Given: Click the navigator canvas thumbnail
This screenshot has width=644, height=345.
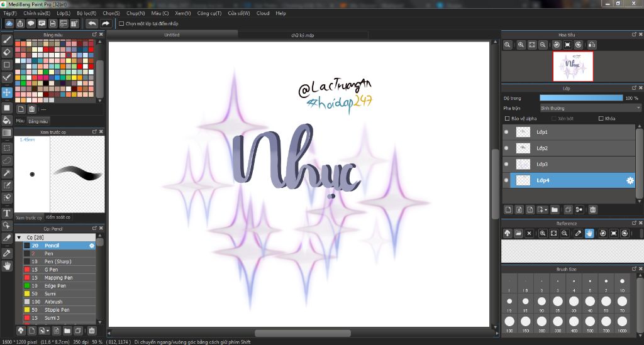Looking at the screenshot, I should point(573,66).
